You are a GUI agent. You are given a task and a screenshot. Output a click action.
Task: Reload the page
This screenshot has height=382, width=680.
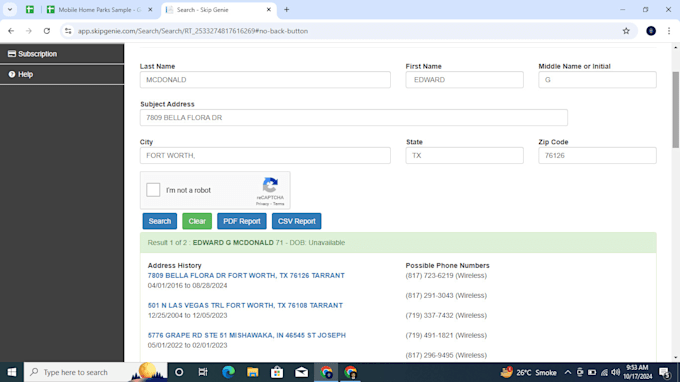pyautogui.click(x=47, y=31)
